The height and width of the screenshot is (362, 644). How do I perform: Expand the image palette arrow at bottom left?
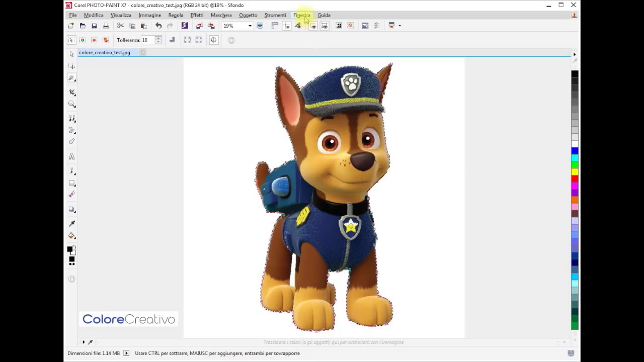[84, 342]
